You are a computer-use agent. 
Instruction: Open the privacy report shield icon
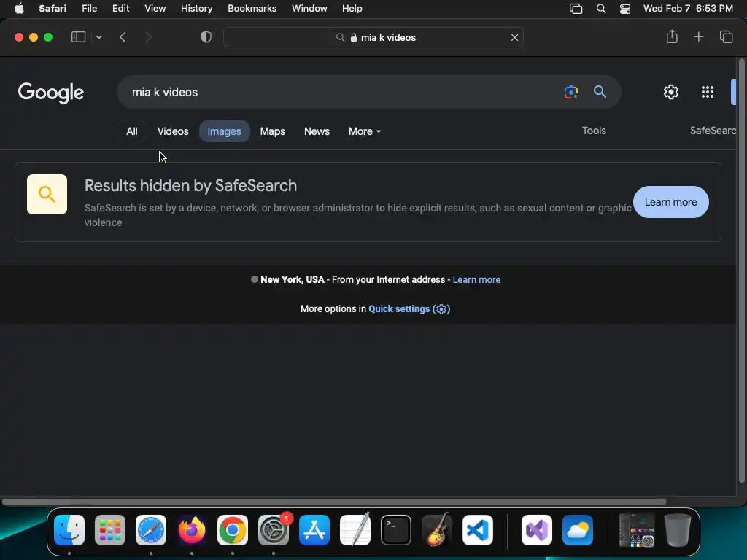206,37
